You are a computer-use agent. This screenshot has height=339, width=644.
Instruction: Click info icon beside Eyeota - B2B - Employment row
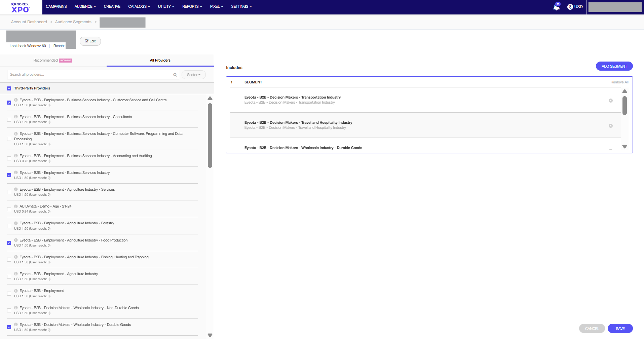(x=16, y=291)
